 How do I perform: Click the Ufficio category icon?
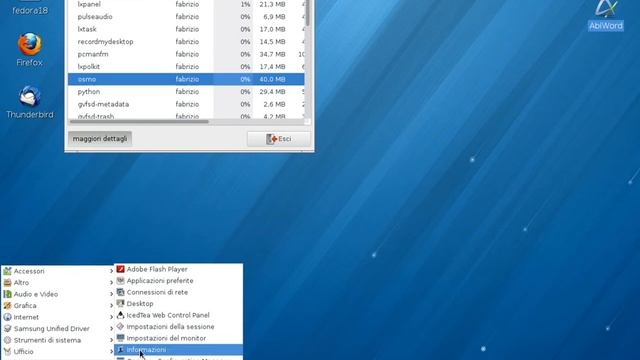(x=7, y=351)
